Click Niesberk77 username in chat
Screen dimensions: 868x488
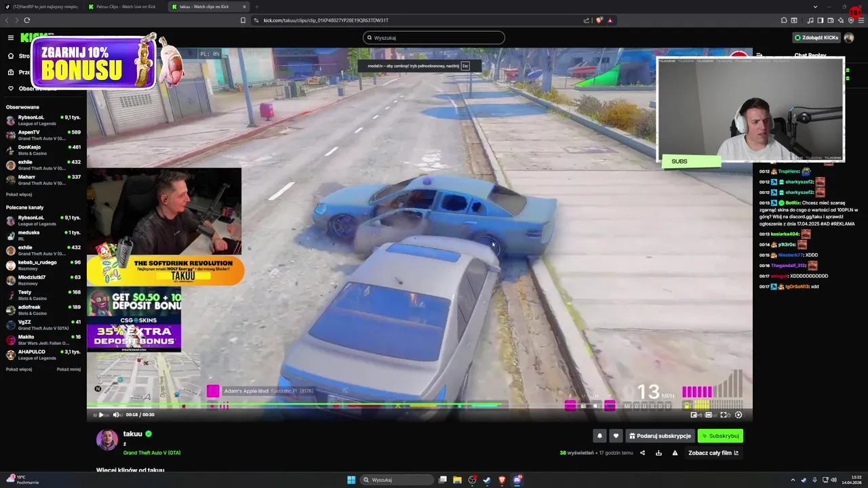click(790, 255)
